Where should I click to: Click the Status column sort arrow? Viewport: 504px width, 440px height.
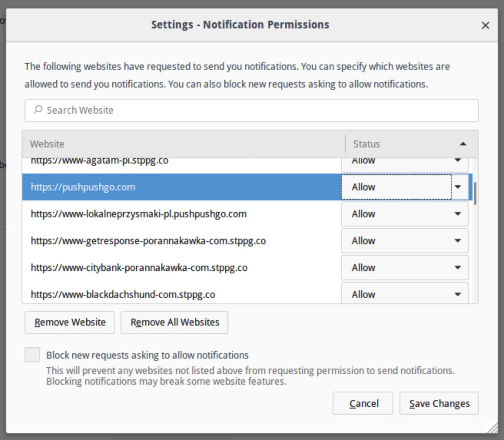pyautogui.click(x=463, y=144)
